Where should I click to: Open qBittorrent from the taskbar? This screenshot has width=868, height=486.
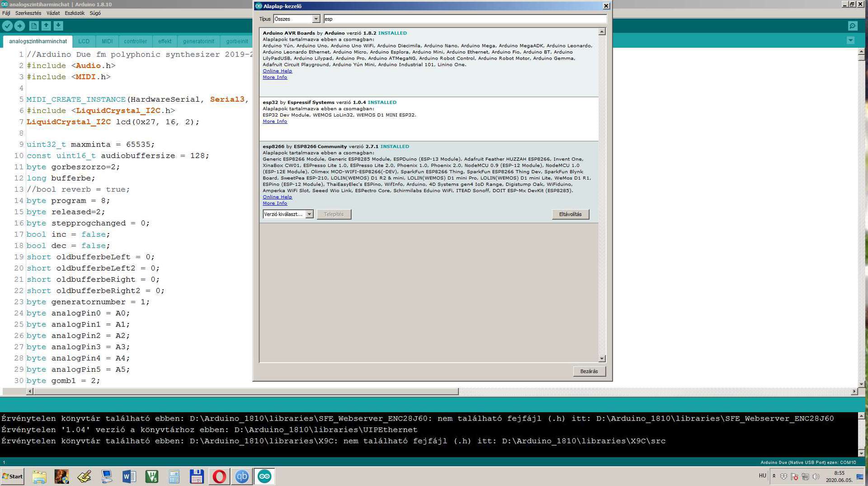pos(242,477)
